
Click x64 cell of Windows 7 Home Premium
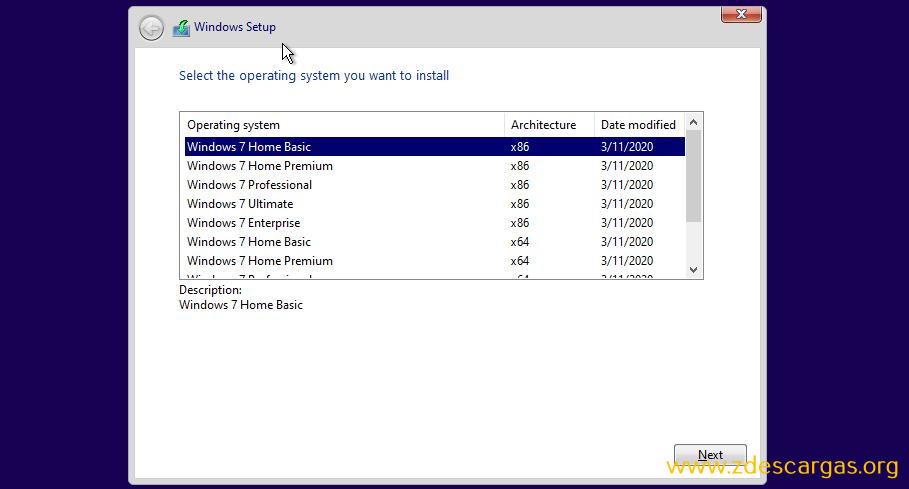(519, 261)
